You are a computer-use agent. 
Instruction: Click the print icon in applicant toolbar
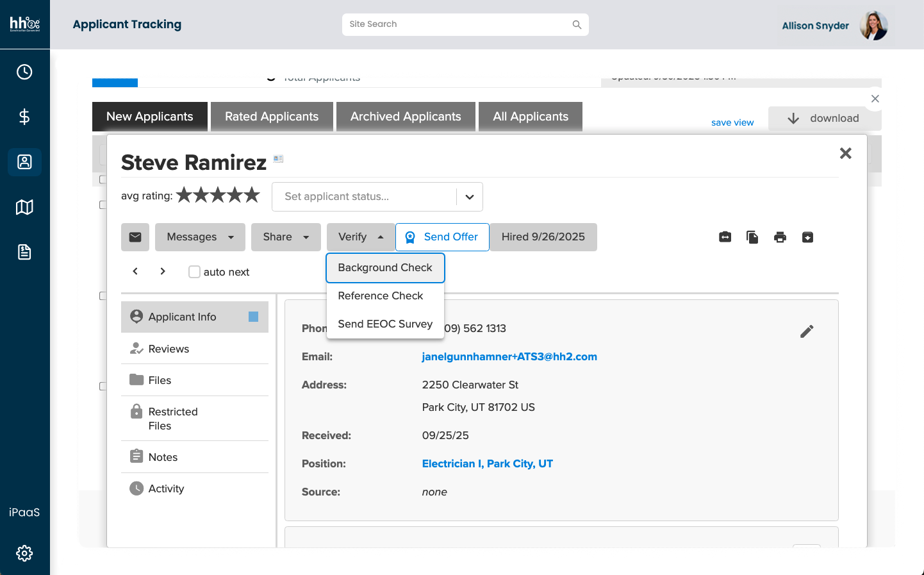coord(780,237)
